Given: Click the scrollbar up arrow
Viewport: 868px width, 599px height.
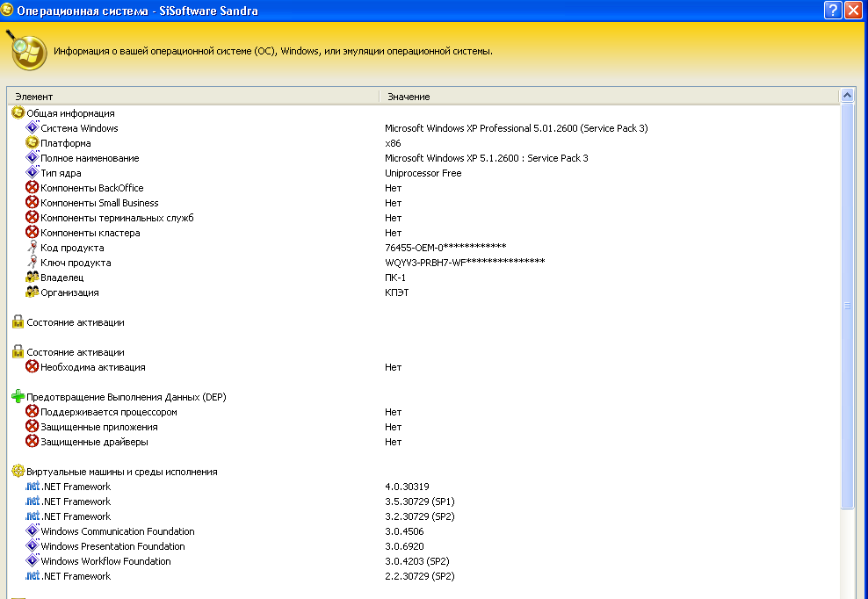Looking at the screenshot, I should click(847, 95).
